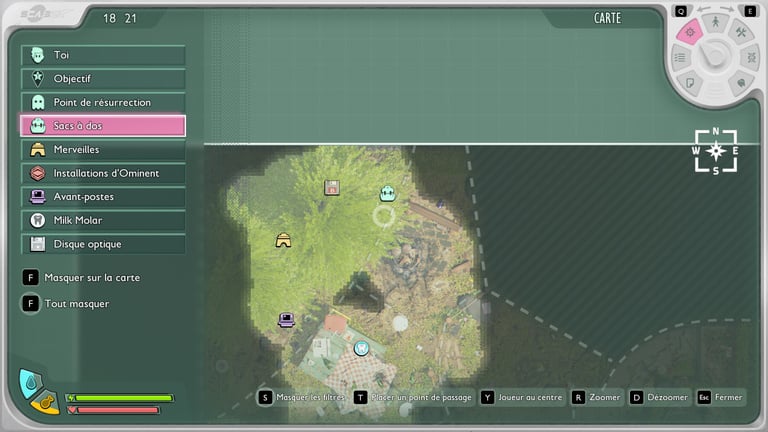Screen dimensions: 768x432
Task: Click Masquer sur la carte
Action: pos(81,278)
